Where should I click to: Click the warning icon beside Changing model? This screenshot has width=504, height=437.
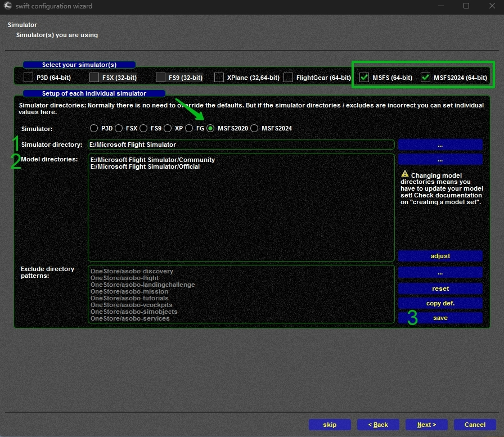[x=404, y=174]
